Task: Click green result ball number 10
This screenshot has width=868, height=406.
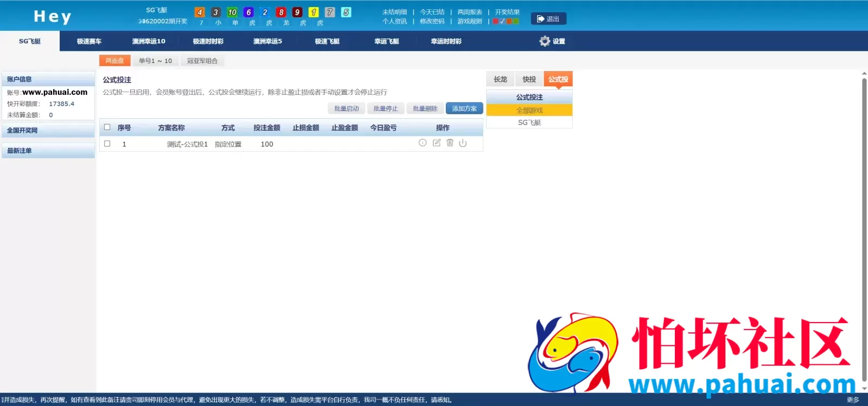Action: click(x=232, y=12)
